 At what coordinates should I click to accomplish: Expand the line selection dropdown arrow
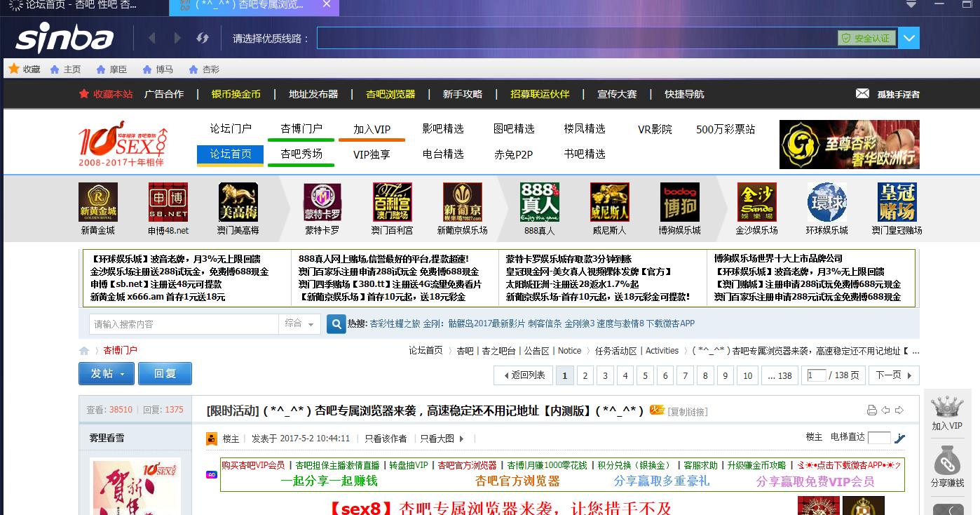pos(909,38)
